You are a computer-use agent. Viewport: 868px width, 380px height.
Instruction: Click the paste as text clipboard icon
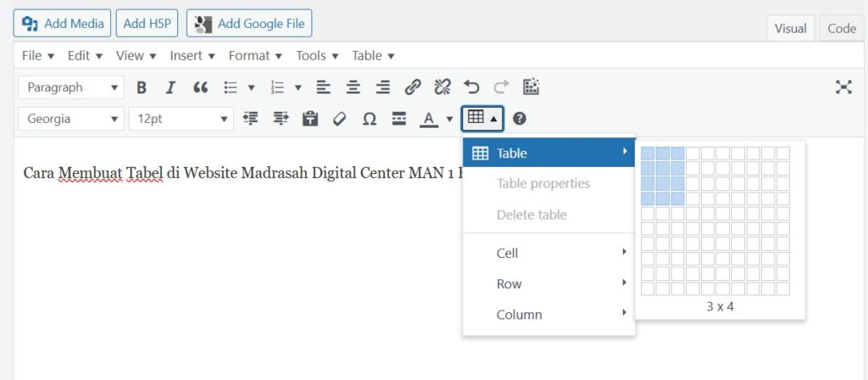coord(310,119)
